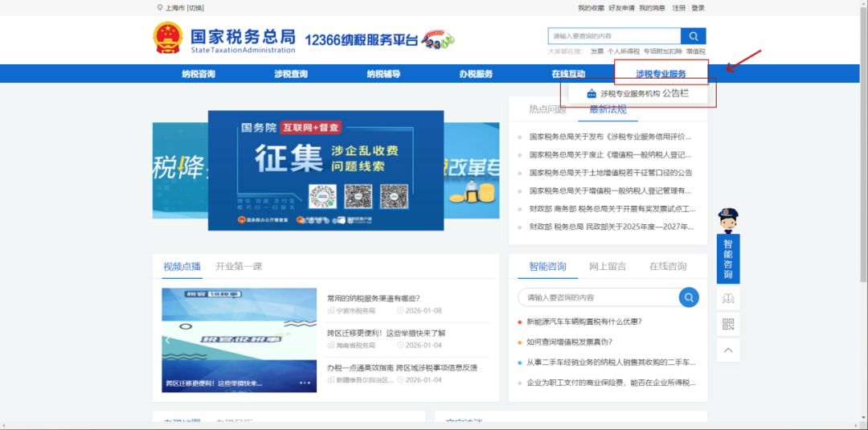Click the active carousel indicator dot on banner
Viewport: 868px width, 430px height.
pos(342,221)
